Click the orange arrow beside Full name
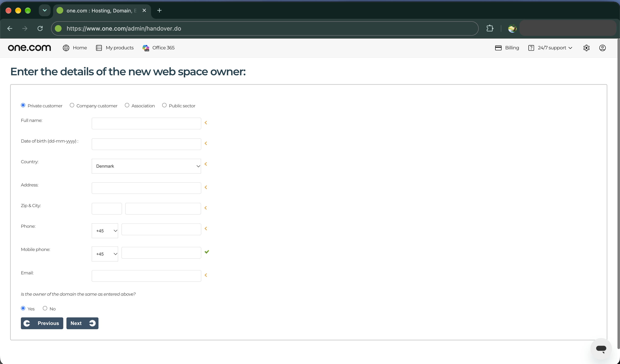 tap(206, 123)
